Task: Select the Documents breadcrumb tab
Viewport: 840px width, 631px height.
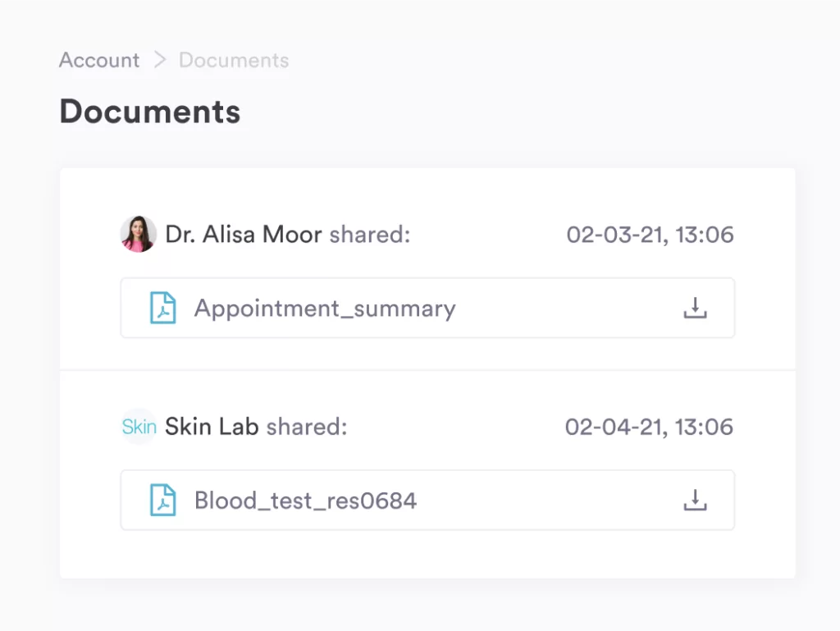Action: (x=234, y=60)
